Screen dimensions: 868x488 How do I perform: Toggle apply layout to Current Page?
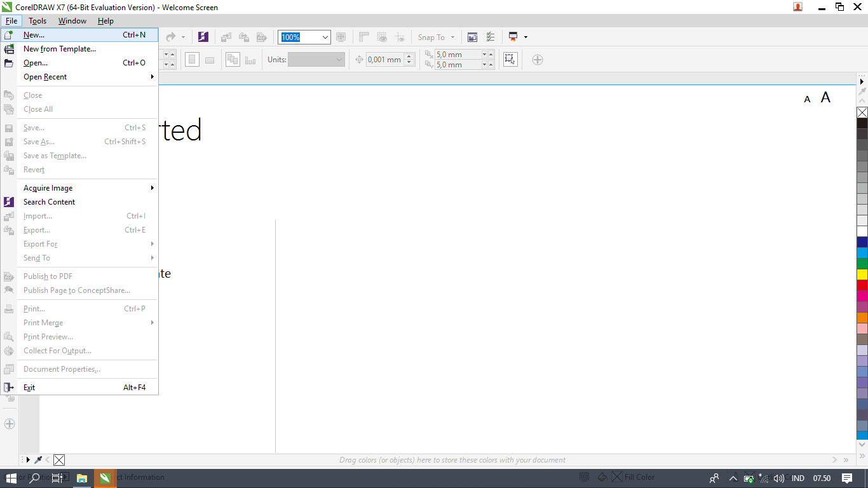(250, 60)
